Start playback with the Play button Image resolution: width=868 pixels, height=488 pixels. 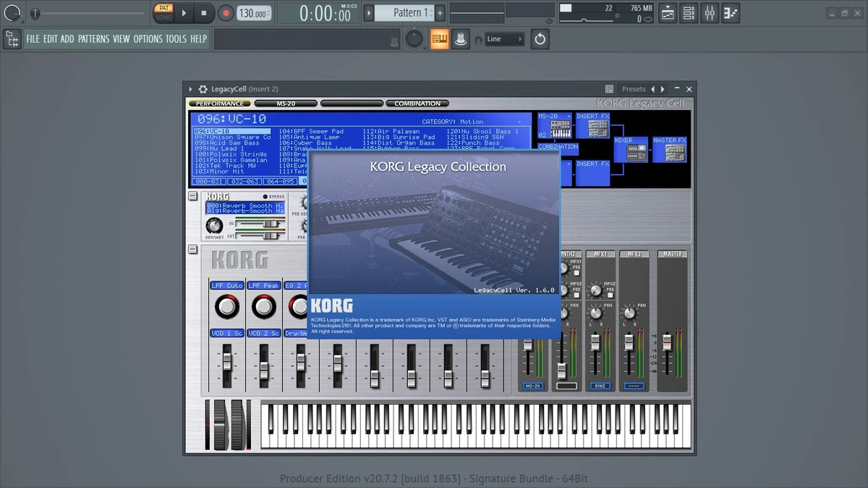[x=184, y=12]
